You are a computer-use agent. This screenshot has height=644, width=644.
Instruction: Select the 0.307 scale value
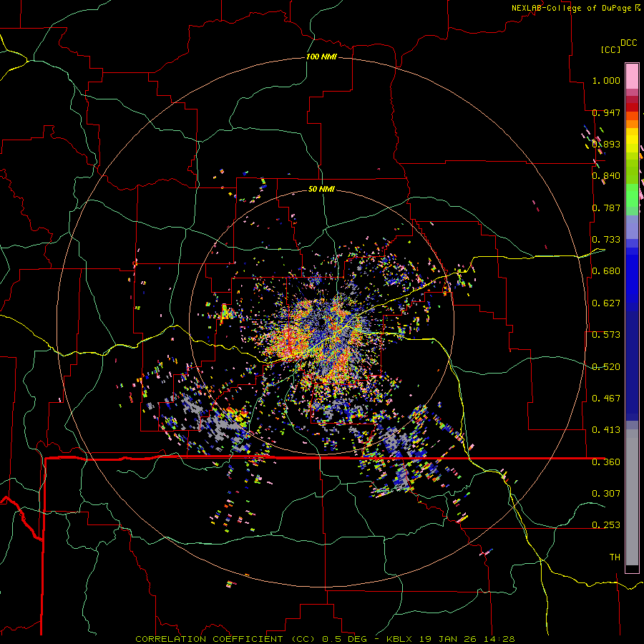[606, 494]
